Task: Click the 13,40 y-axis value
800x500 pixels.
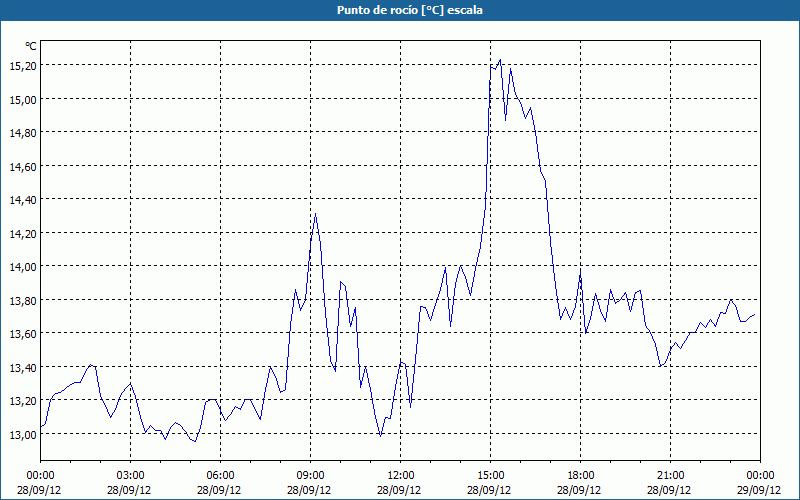Action: [23, 367]
